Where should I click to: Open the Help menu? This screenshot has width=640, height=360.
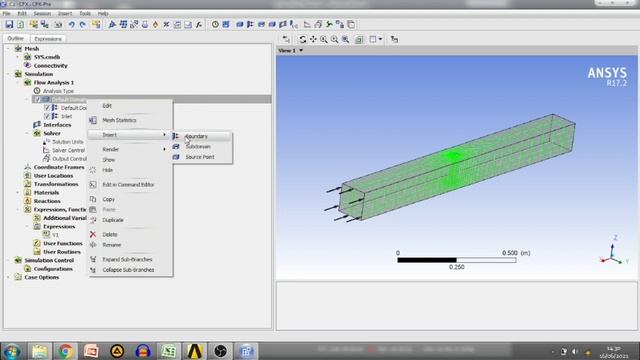pos(103,13)
